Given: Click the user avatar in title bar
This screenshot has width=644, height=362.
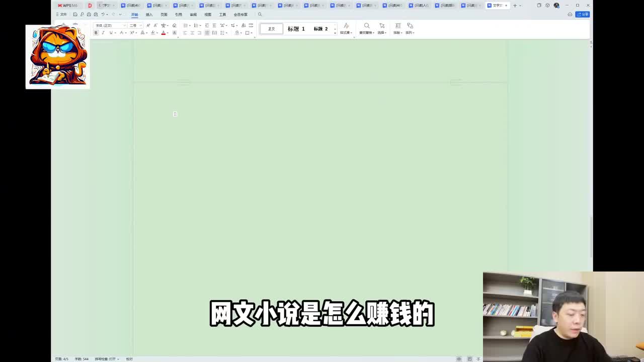Looking at the screenshot, I should [556, 6].
